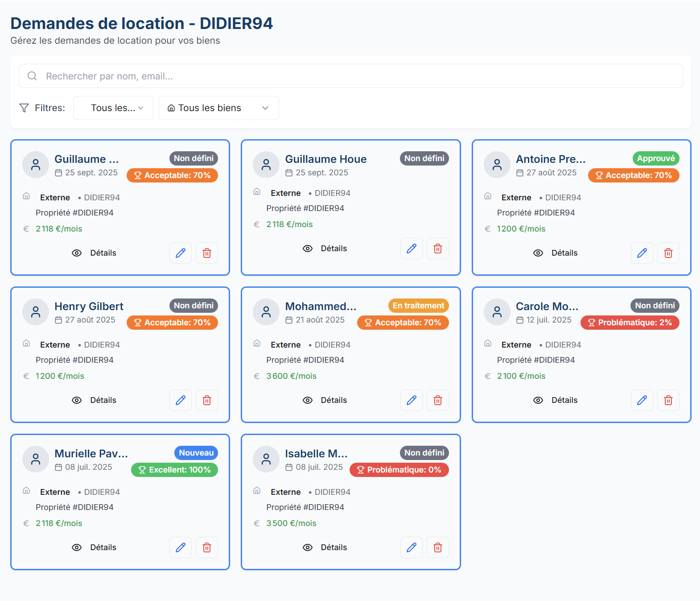This screenshot has width=700, height=601.
Task: Edit Murielle Pav... request with pencil icon
Action: click(x=181, y=547)
